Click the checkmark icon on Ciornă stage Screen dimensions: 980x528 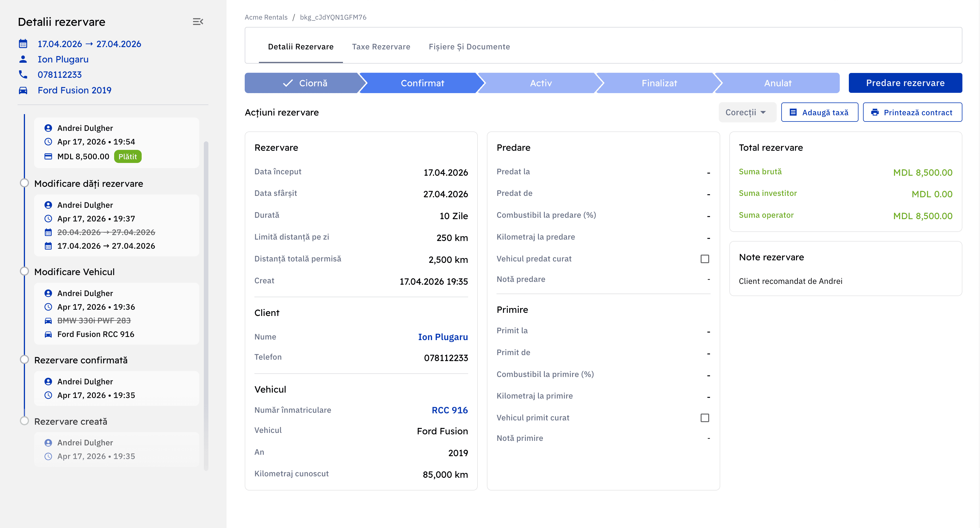[288, 83]
